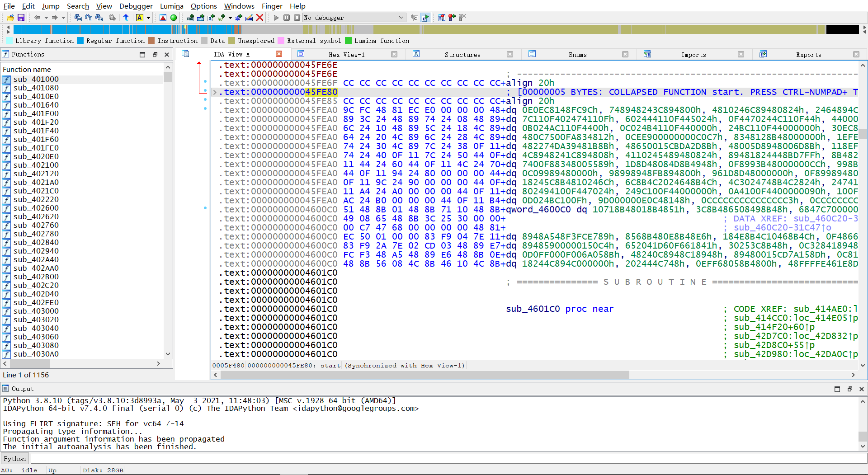
Task: Expand the collapsed function start
Action: (x=215, y=92)
